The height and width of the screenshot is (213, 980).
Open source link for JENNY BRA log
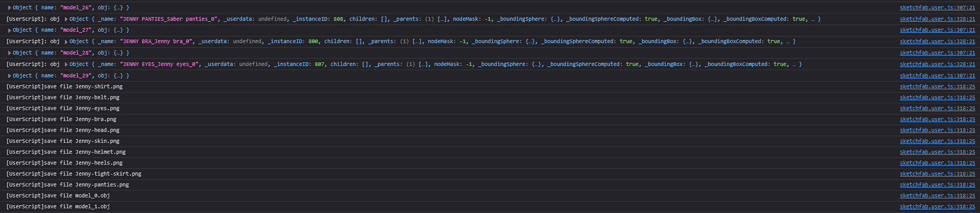(937, 41)
